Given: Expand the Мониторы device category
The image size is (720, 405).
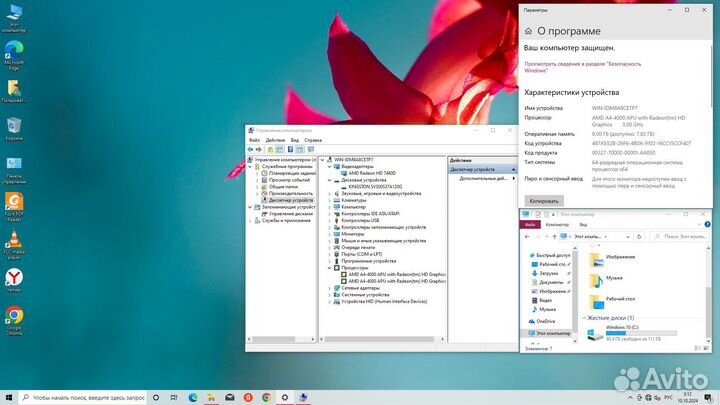Looking at the screenshot, I should click(330, 233).
